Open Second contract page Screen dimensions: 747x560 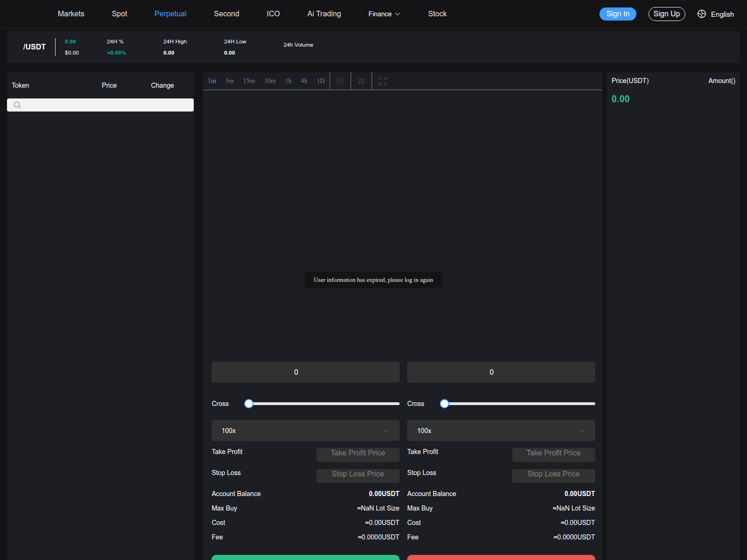pos(226,14)
